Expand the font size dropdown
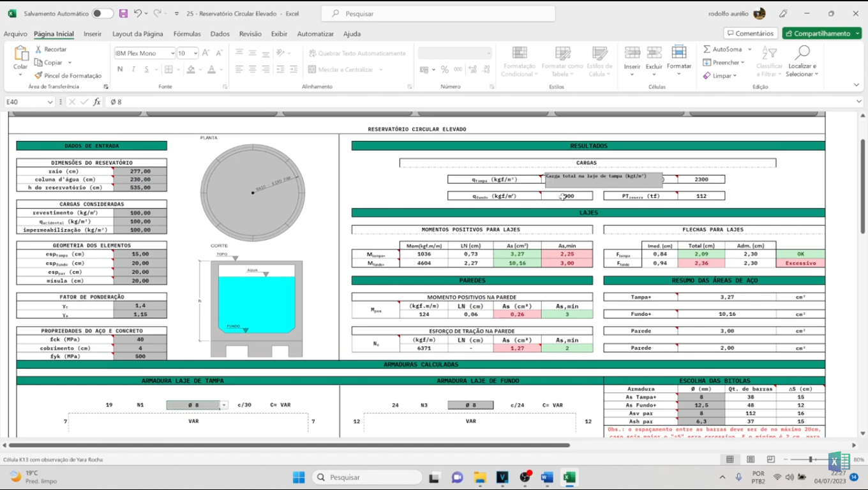The height and width of the screenshot is (490, 868). tap(195, 54)
